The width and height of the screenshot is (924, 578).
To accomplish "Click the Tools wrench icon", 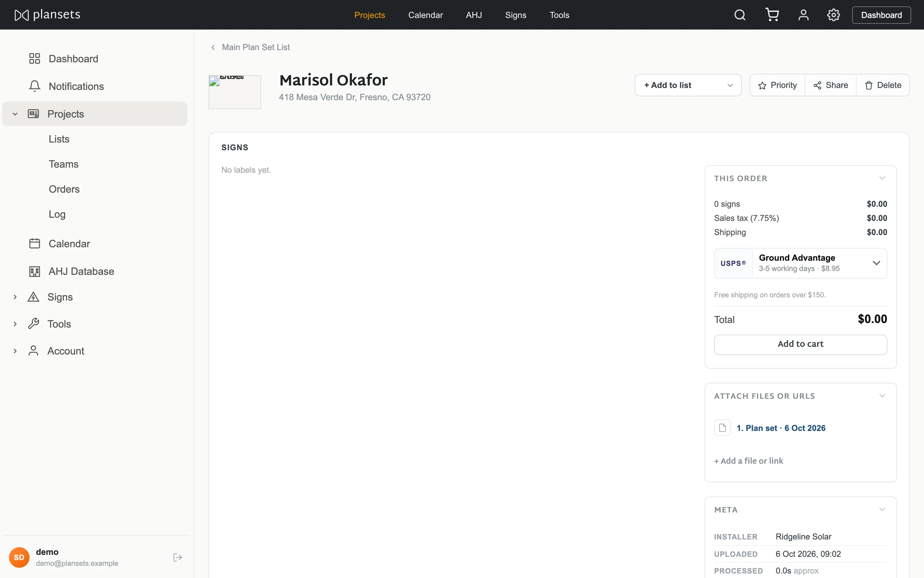I will pyautogui.click(x=33, y=324).
